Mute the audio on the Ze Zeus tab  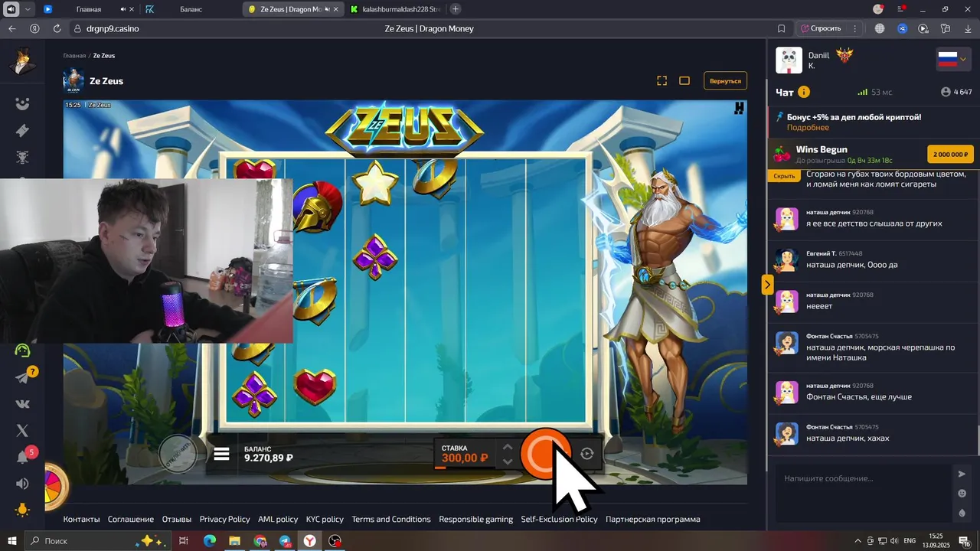tap(327, 9)
